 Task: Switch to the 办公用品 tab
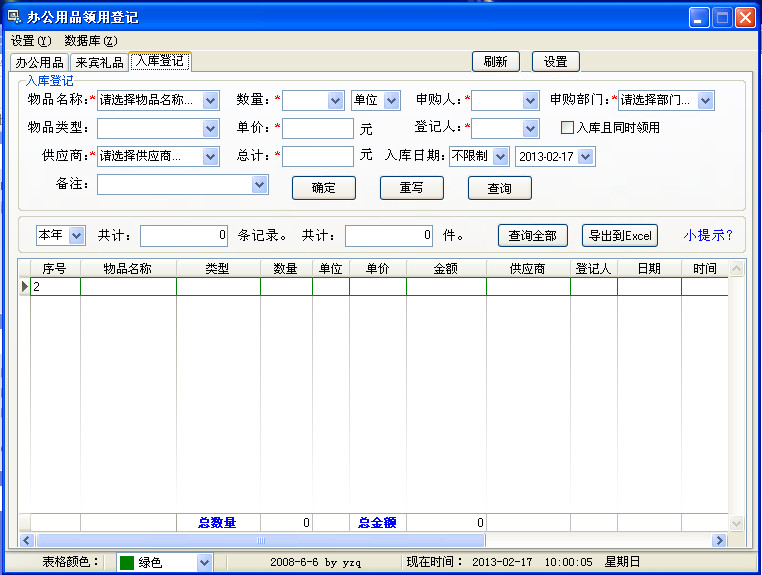pos(39,62)
